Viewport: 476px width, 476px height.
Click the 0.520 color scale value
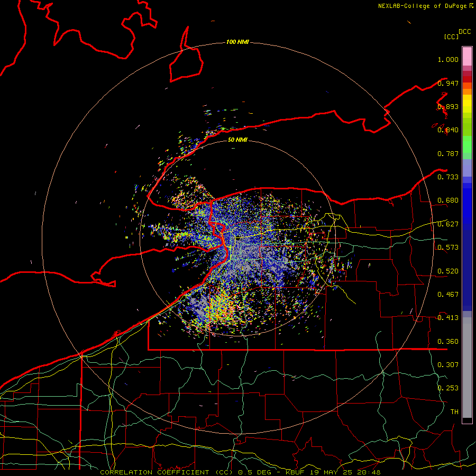coord(448,271)
